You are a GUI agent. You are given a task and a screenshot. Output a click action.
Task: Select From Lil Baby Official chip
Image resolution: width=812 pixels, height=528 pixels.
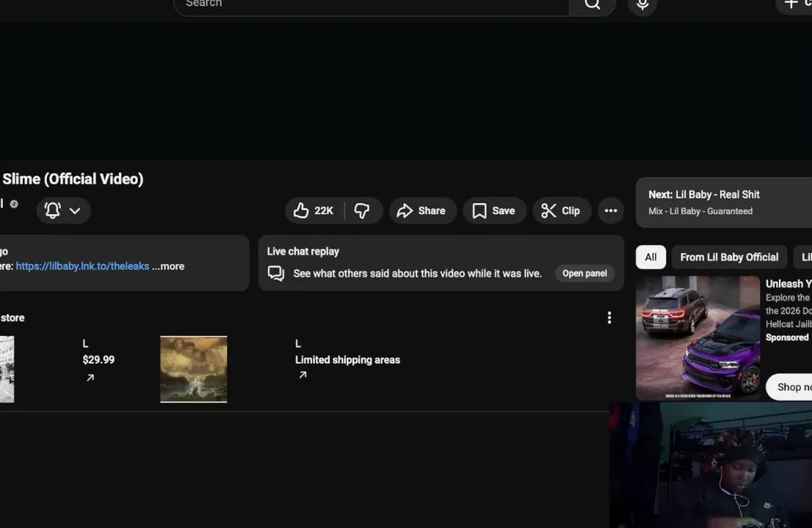point(729,257)
